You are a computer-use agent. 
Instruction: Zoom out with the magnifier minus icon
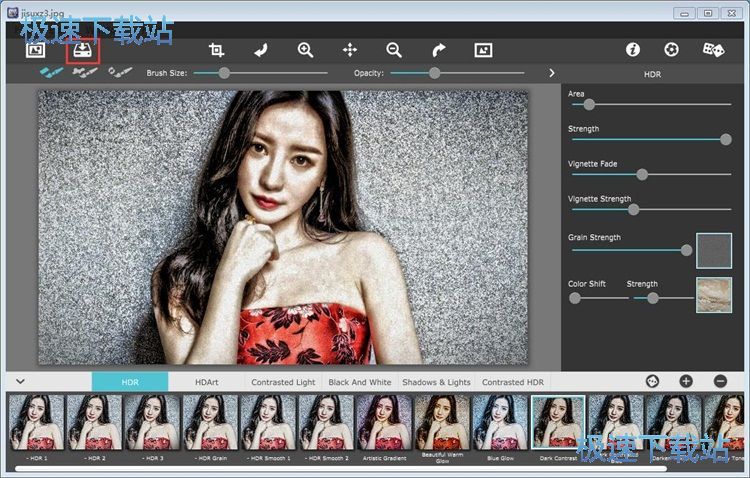pos(394,50)
